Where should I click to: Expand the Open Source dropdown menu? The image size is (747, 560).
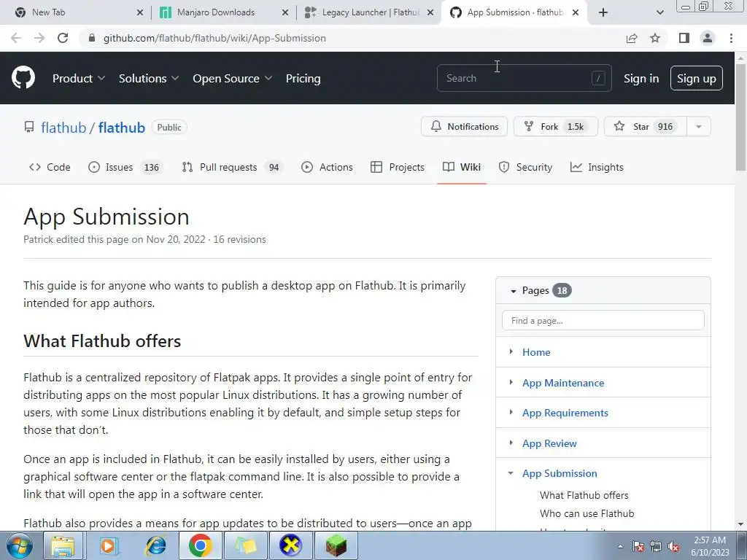click(x=233, y=79)
